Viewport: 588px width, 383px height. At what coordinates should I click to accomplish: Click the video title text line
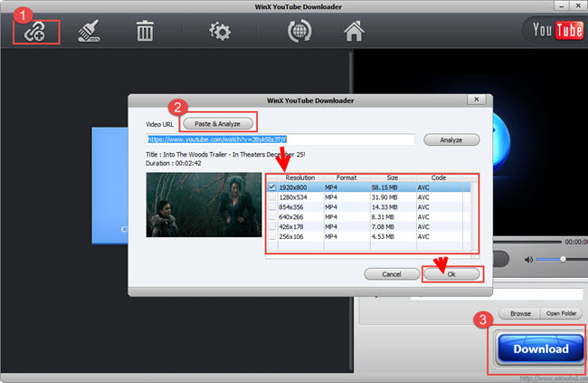tap(225, 154)
